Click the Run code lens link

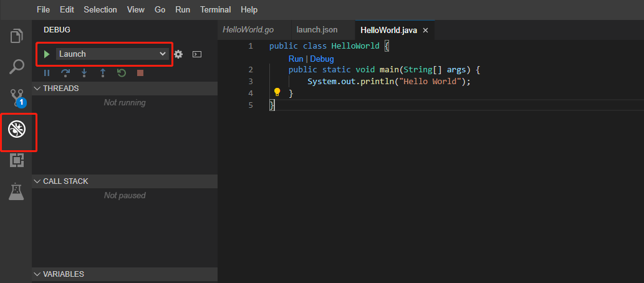tap(296, 59)
